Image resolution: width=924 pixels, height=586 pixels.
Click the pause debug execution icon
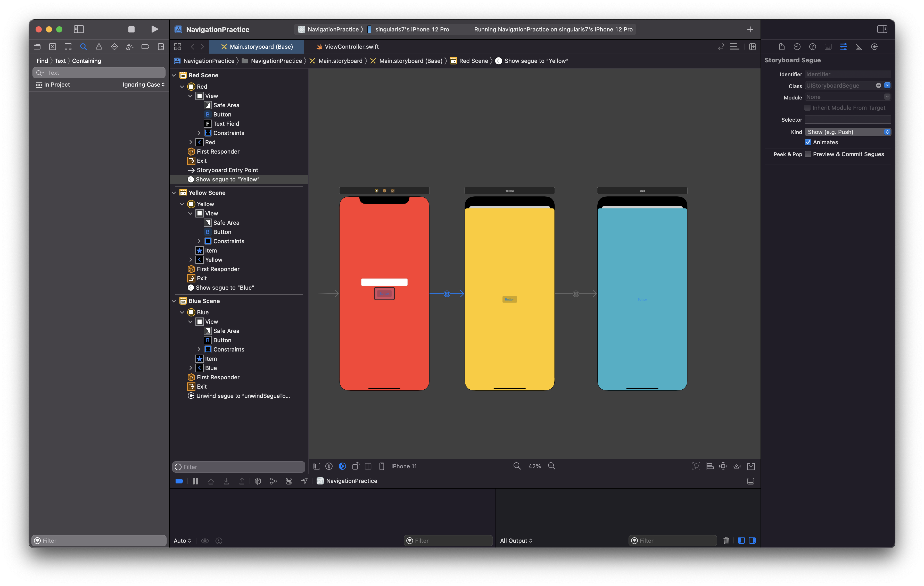pos(195,481)
